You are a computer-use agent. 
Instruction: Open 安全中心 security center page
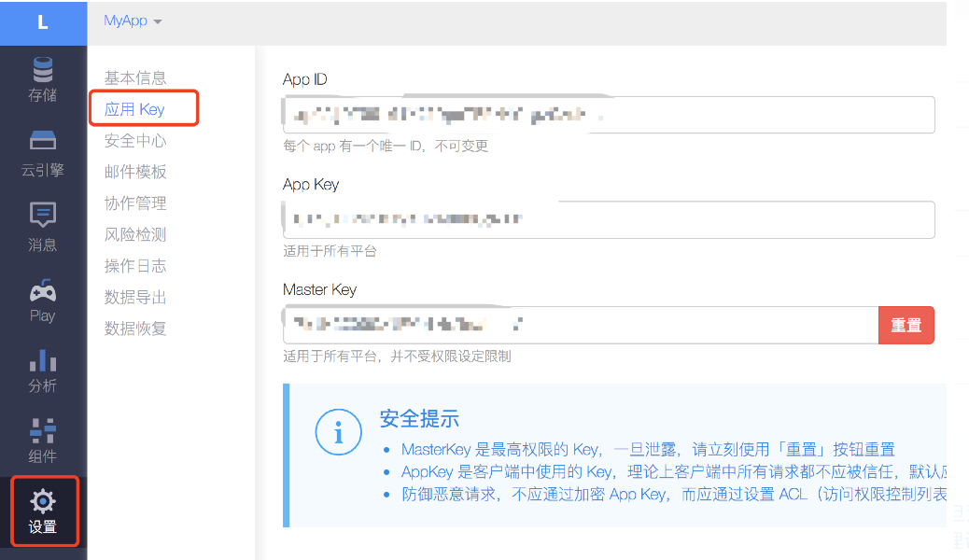[x=135, y=141]
